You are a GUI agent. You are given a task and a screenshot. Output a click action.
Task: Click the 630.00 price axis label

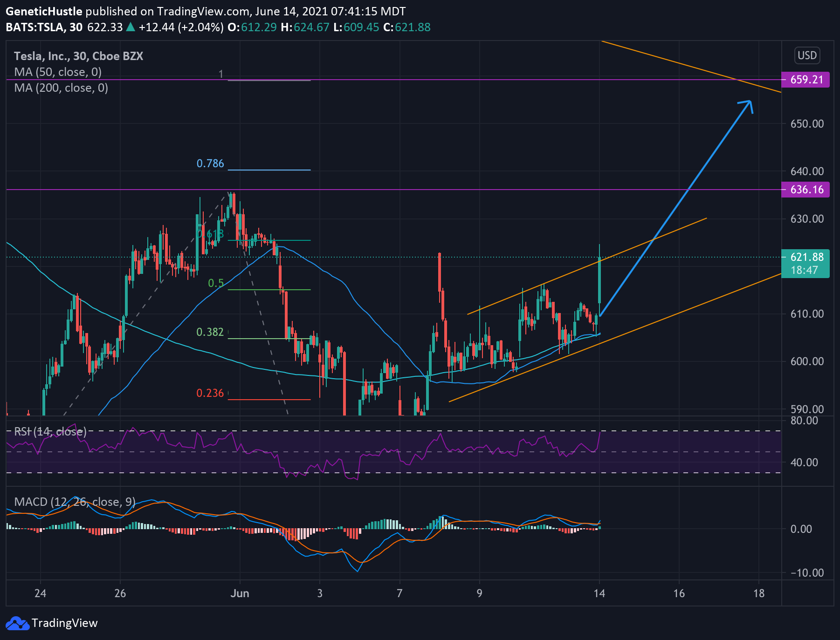(807, 219)
